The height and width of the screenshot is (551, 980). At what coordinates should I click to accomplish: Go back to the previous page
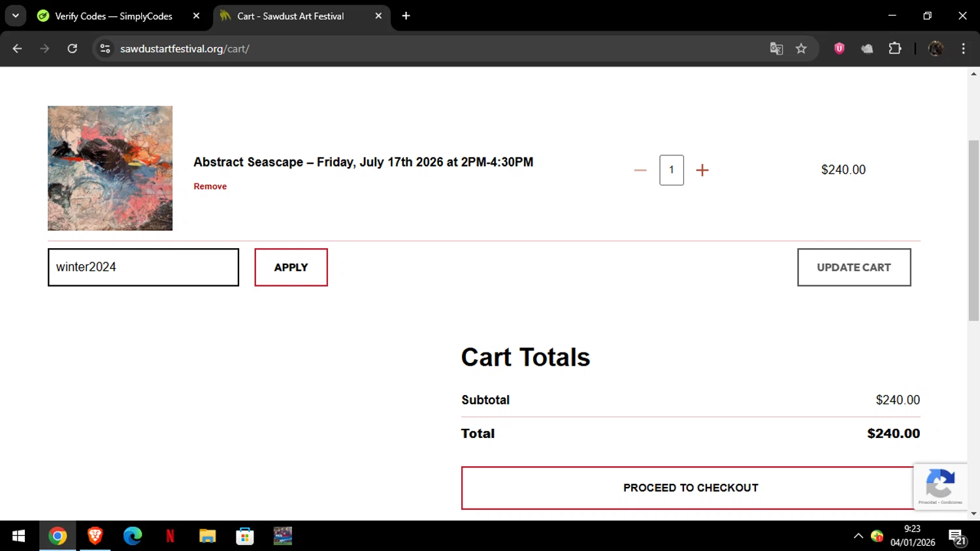click(x=18, y=48)
